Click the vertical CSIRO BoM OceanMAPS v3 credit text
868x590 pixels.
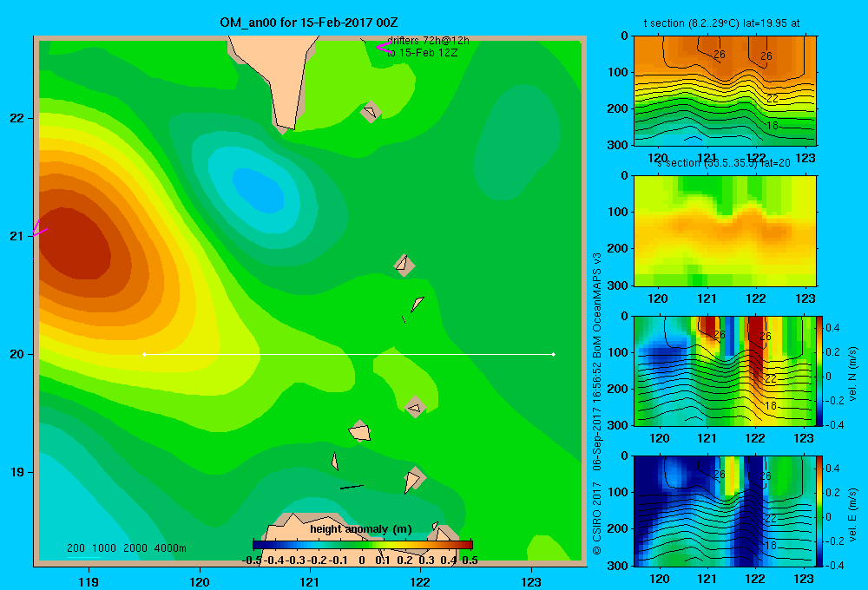pos(597,404)
